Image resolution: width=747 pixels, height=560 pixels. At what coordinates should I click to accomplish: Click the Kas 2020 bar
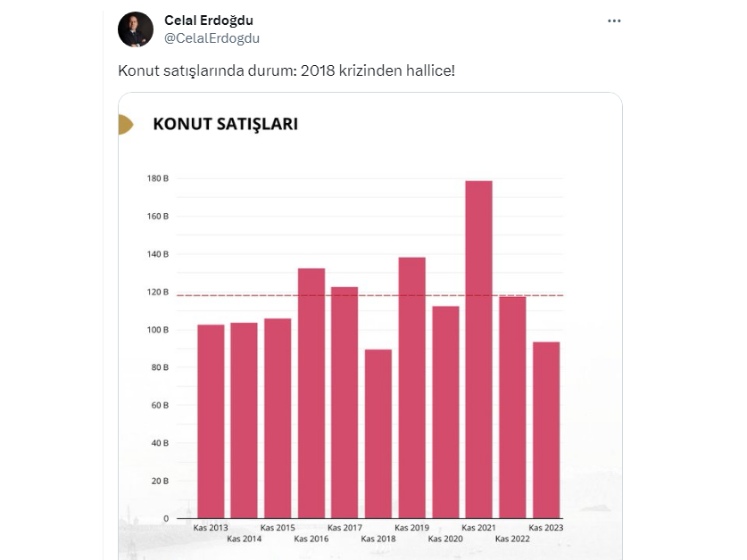[445, 412]
